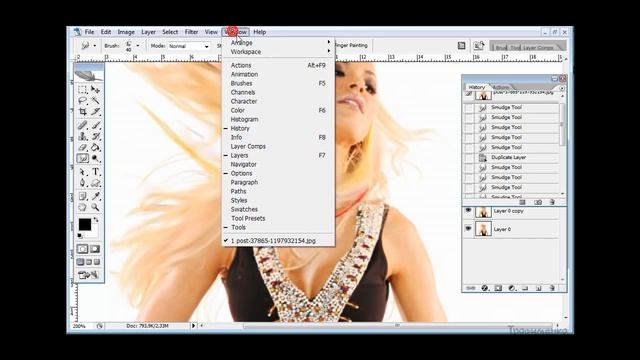Image resolution: width=640 pixels, height=360 pixels.
Task: Toggle Options bar from Window menu
Action: (278, 173)
